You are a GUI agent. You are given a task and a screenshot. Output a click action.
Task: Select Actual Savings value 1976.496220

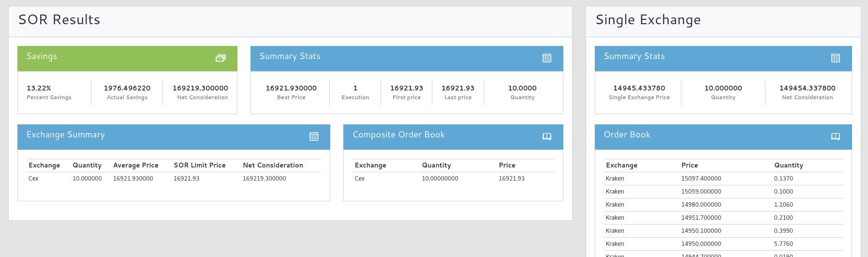[127, 88]
